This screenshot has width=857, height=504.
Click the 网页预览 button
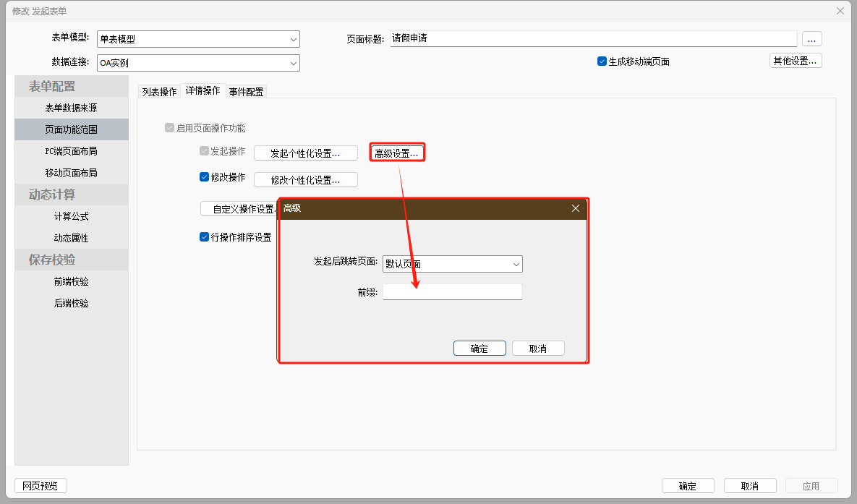pos(40,486)
